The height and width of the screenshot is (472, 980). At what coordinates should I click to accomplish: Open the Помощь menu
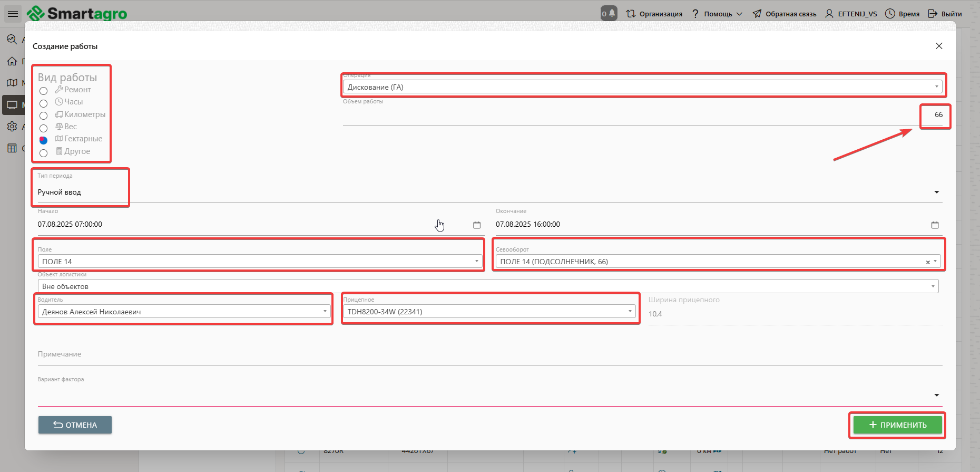pos(717,14)
